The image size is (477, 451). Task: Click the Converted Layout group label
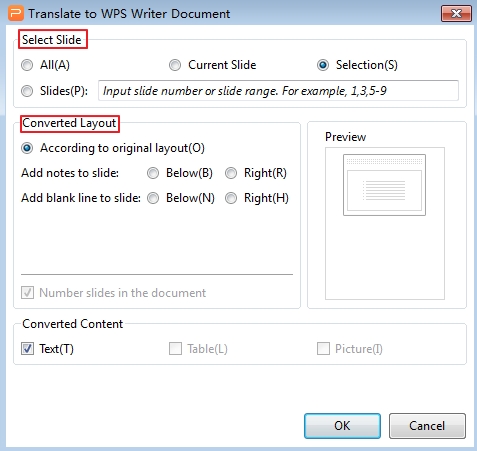point(69,123)
